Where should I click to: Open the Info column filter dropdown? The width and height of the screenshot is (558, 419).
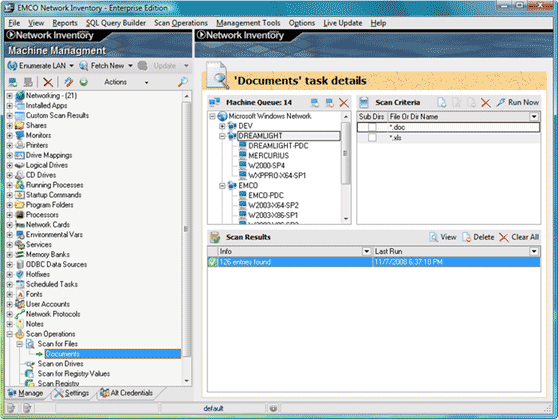pos(367,251)
